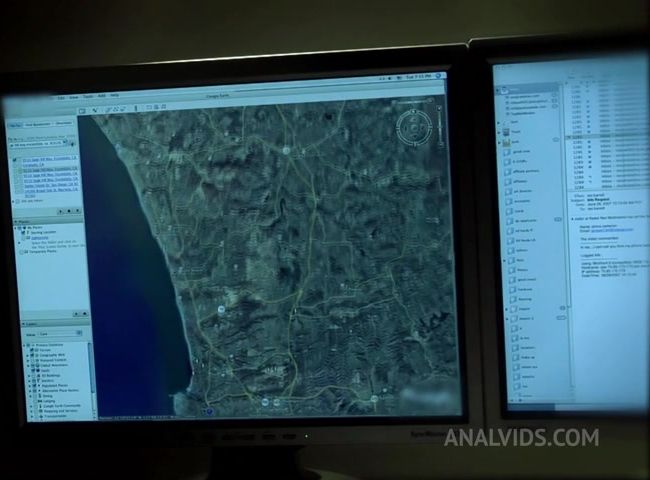Toggle the sidebar with the toolbar sidebar icon
This screenshot has width=650, height=480.
[x=82, y=111]
